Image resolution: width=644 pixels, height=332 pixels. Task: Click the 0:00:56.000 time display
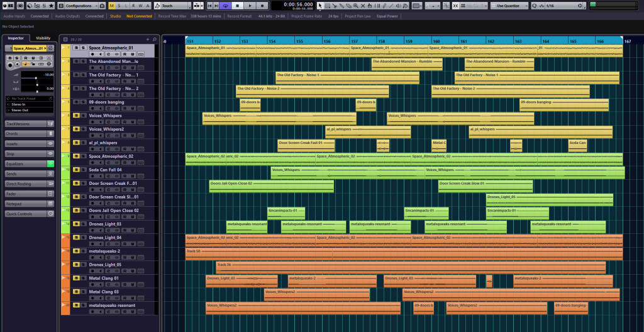click(298, 4)
